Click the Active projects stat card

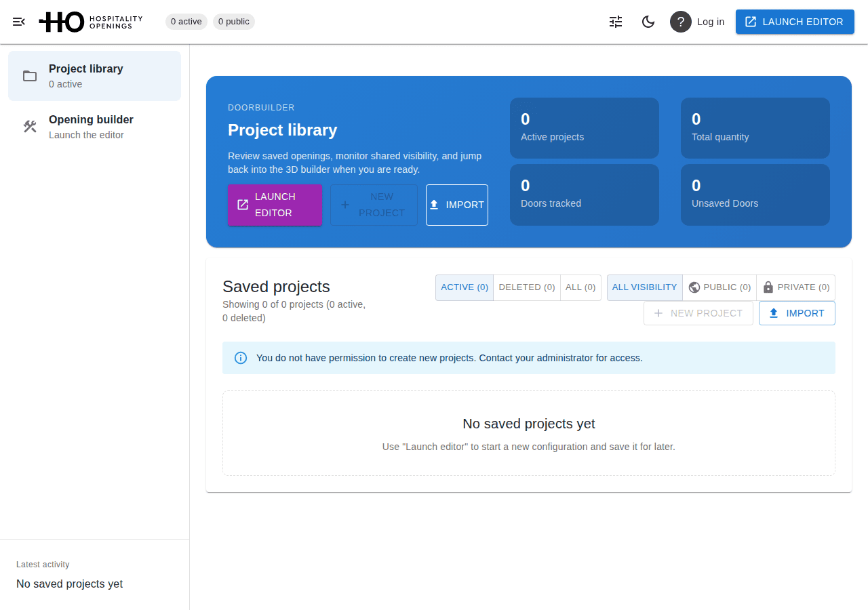[585, 128]
